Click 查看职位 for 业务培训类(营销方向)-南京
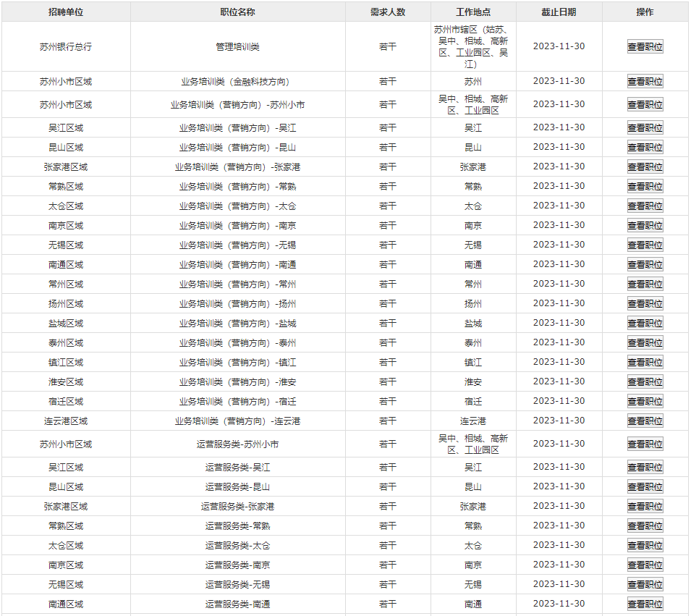691x616 pixels. coord(645,225)
